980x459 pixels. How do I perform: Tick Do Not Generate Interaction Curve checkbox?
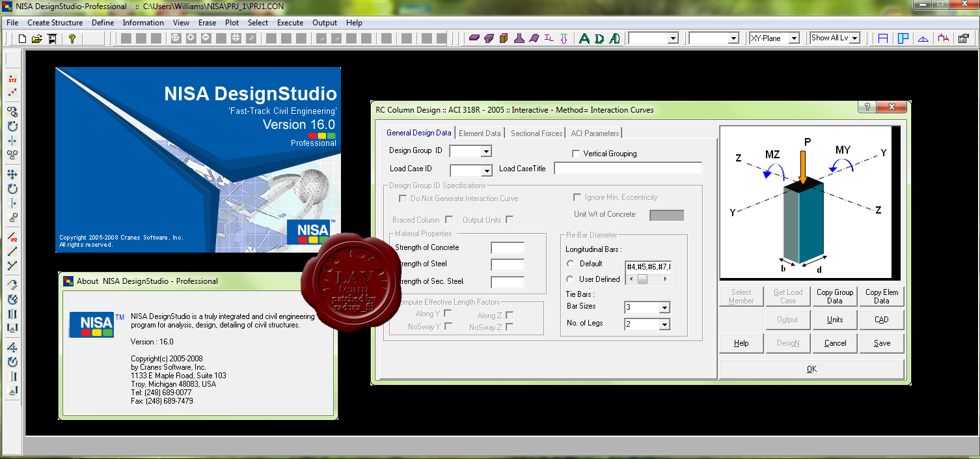tap(403, 198)
